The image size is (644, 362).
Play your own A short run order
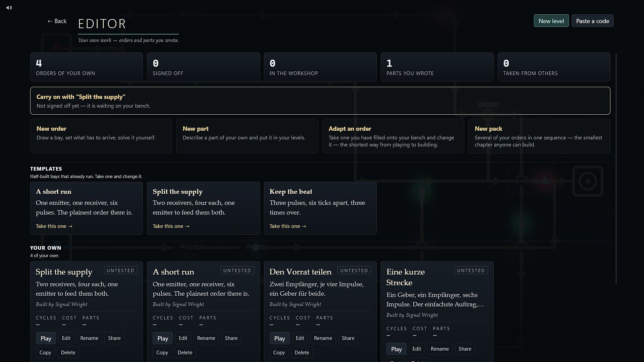[163, 338]
